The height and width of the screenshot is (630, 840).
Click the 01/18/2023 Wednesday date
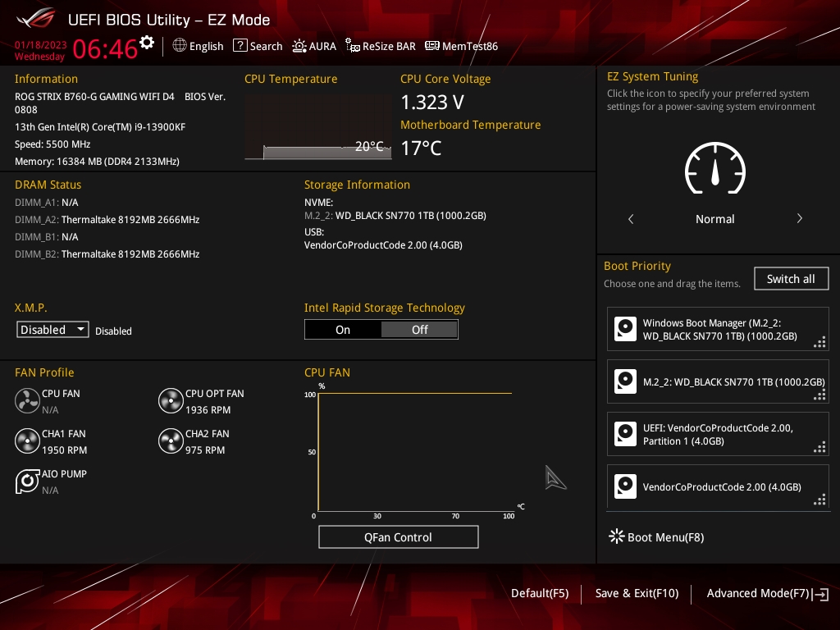point(40,50)
